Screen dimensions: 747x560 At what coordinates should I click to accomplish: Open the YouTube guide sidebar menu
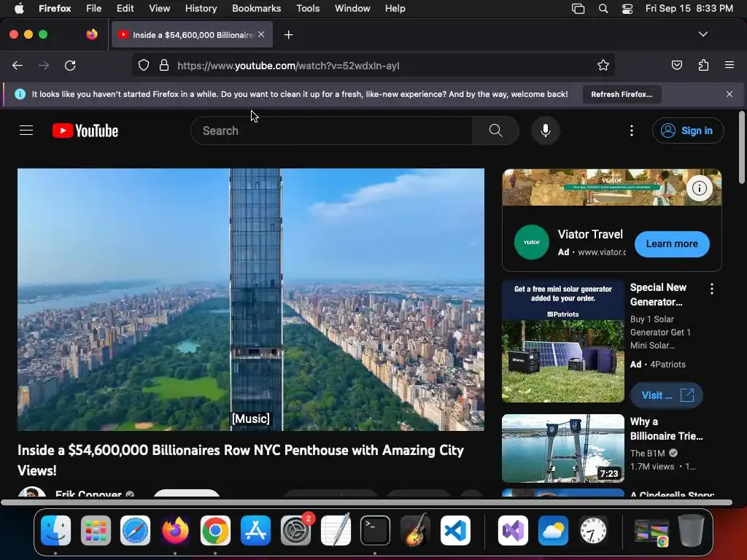click(x=26, y=131)
